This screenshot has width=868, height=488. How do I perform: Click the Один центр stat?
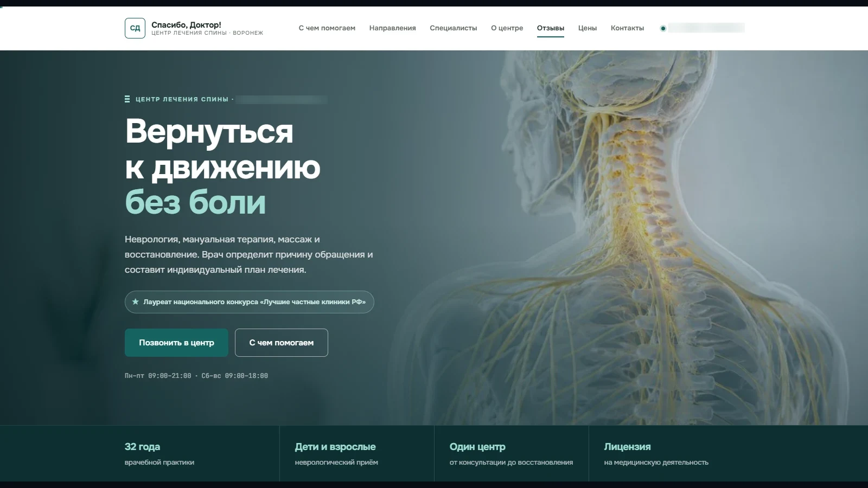(x=477, y=447)
